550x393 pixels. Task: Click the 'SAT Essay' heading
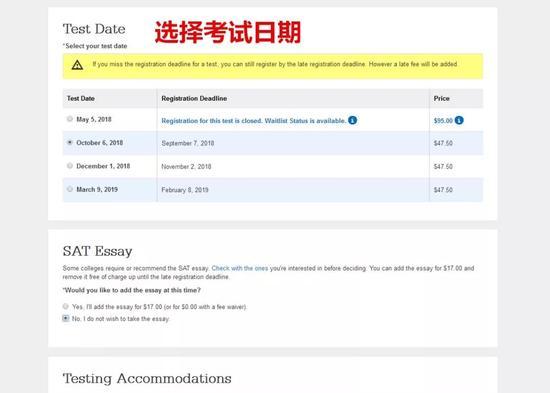tap(98, 251)
